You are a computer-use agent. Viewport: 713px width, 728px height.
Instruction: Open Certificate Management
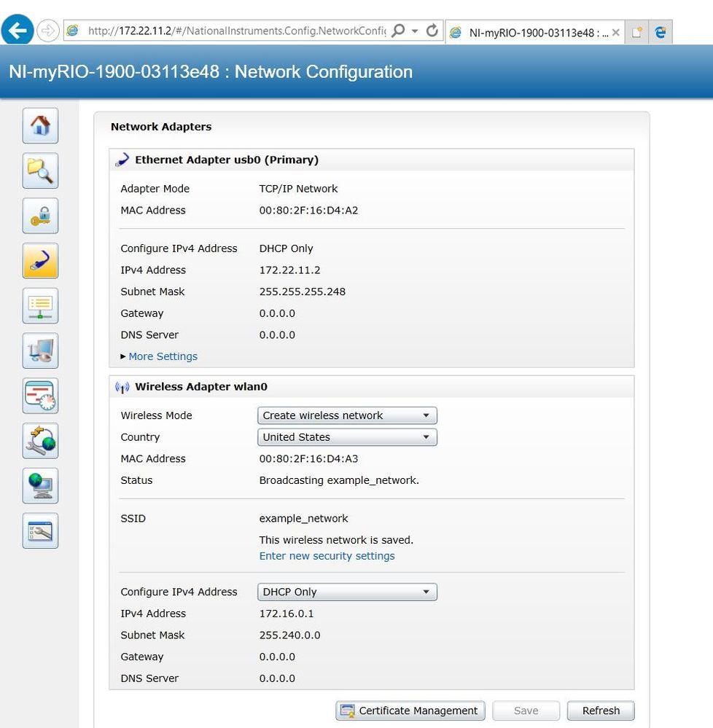[410, 711]
